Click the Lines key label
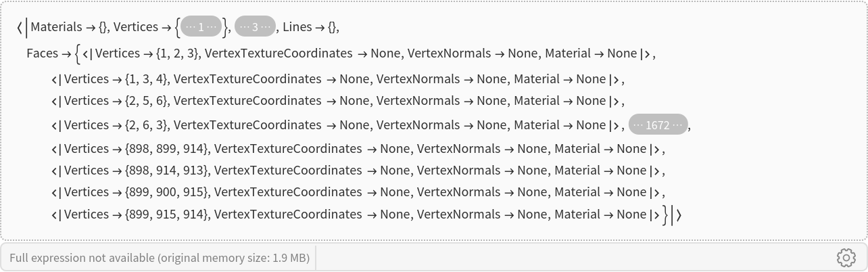This screenshot has width=868, height=272. pos(297,28)
